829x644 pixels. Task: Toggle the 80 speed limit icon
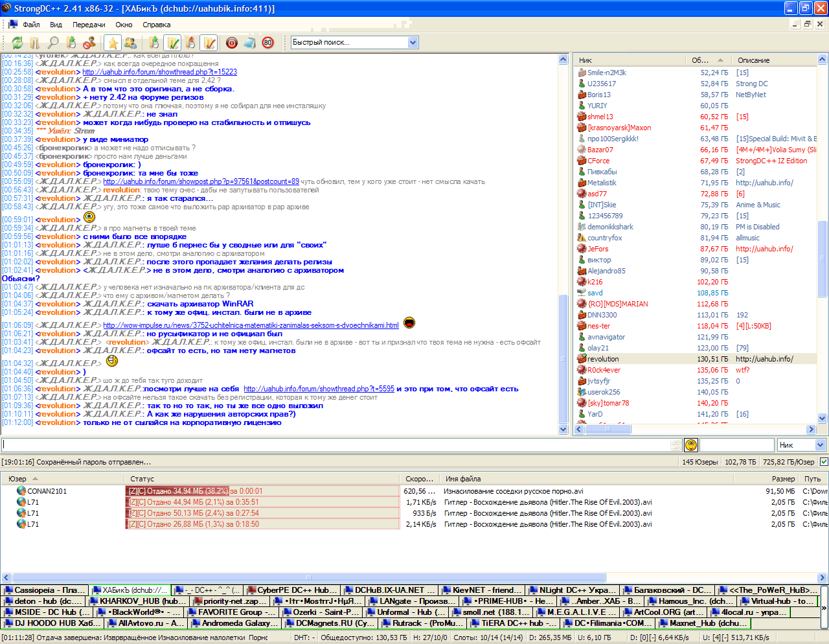(x=268, y=43)
